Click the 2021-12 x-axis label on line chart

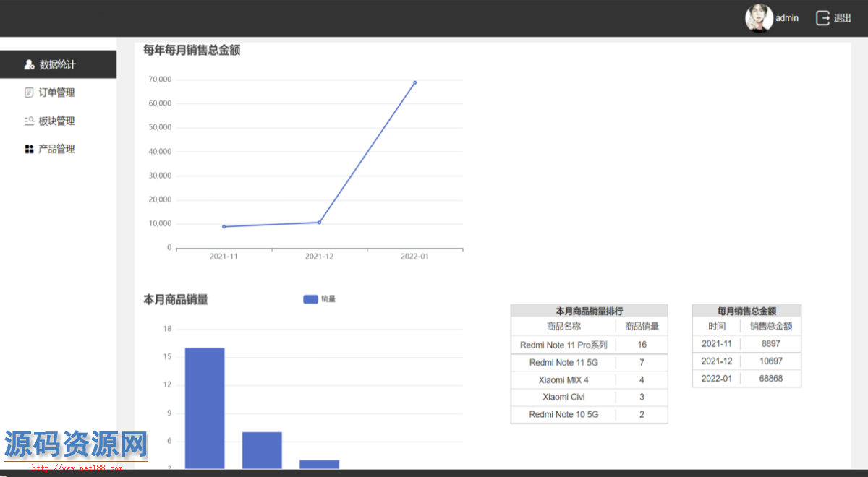tap(319, 257)
